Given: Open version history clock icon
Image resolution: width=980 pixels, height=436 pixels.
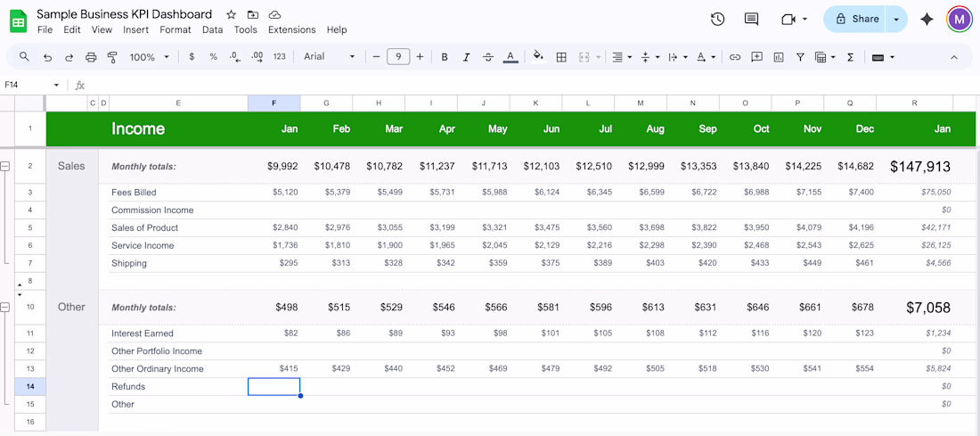Looking at the screenshot, I should click(x=717, y=19).
